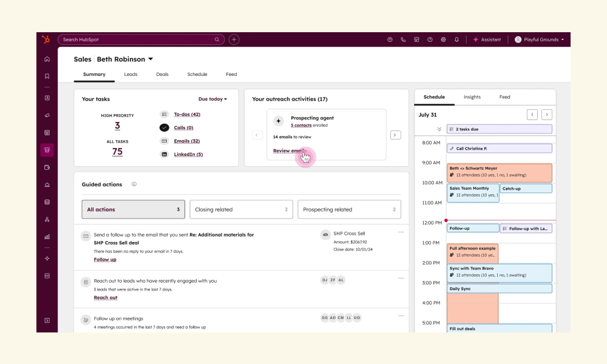This screenshot has width=607, height=364.
Task: Select the Prospecting related filter
Action: tap(349, 209)
